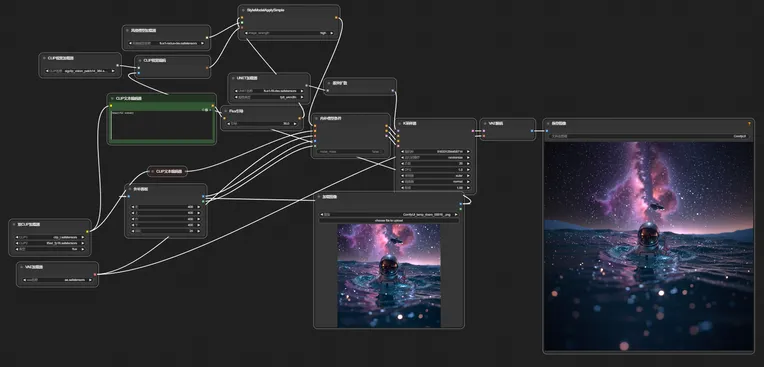Open the t5xxl_fp16.safetensors dropdown
This screenshot has width=764, height=367.
(x=50, y=243)
